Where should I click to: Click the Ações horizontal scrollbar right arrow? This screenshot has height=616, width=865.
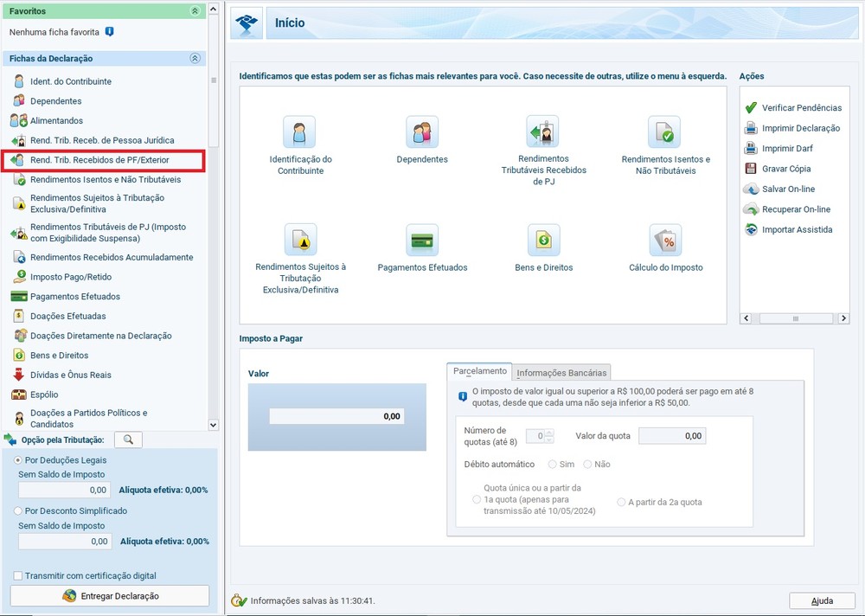(843, 318)
